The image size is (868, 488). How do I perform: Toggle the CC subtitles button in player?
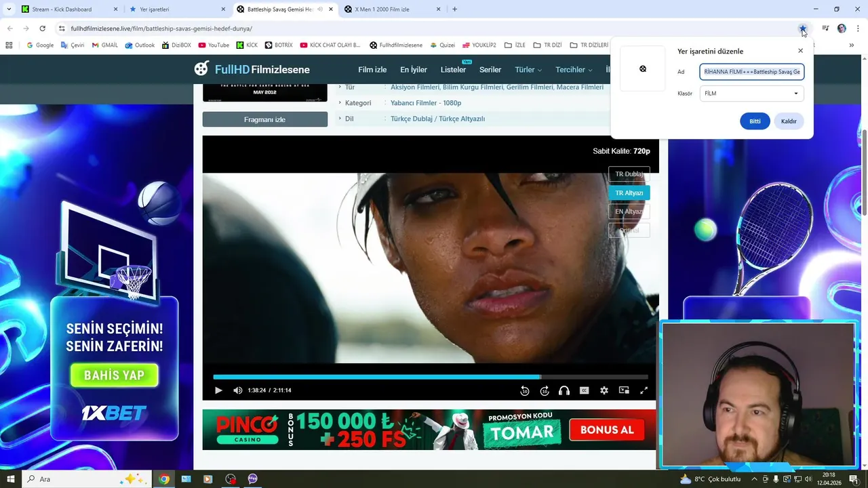tap(584, 390)
